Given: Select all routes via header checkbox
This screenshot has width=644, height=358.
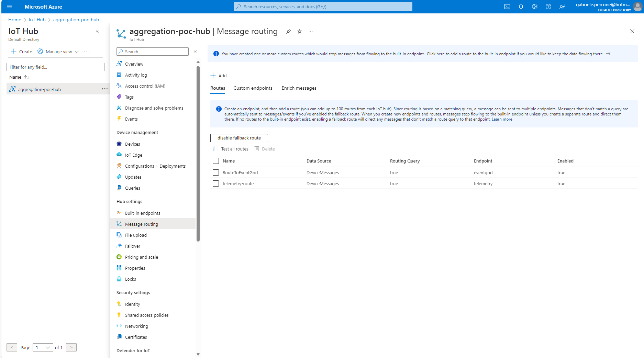Looking at the screenshot, I should [x=215, y=161].
